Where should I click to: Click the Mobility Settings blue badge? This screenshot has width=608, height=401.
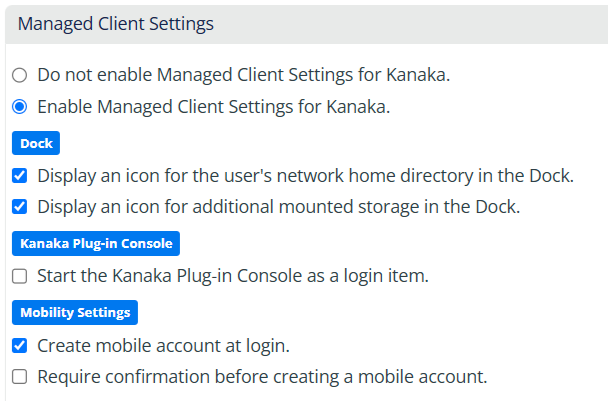tap(75, 312)
